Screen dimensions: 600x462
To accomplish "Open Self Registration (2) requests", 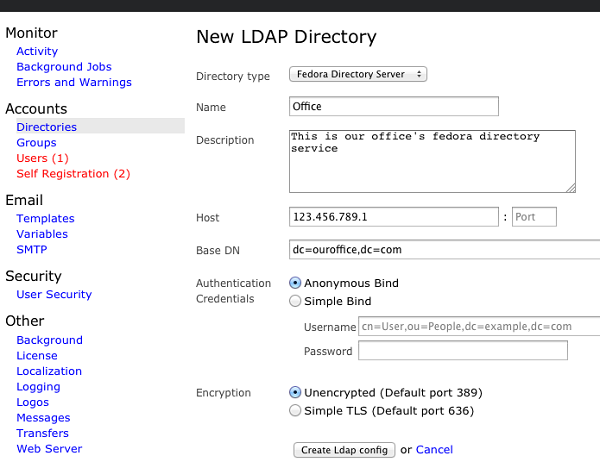I will pos(73,174).
